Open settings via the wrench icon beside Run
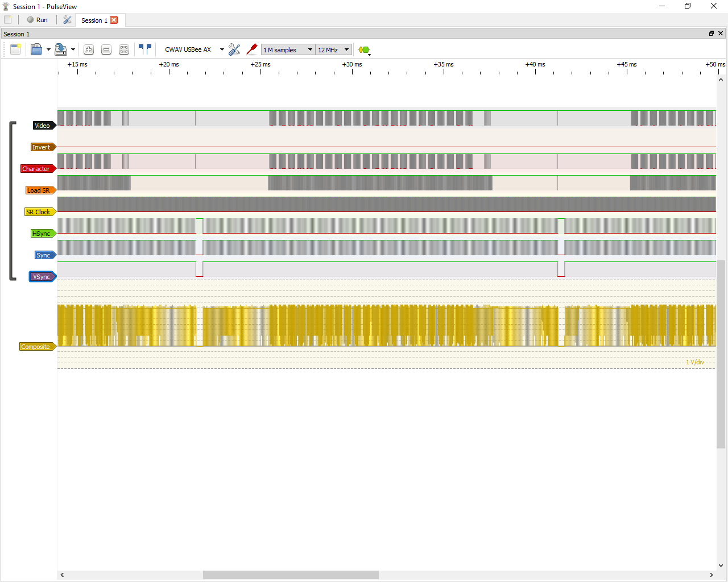728x582 pixels. pyautogui.click(x=67, y=20)
